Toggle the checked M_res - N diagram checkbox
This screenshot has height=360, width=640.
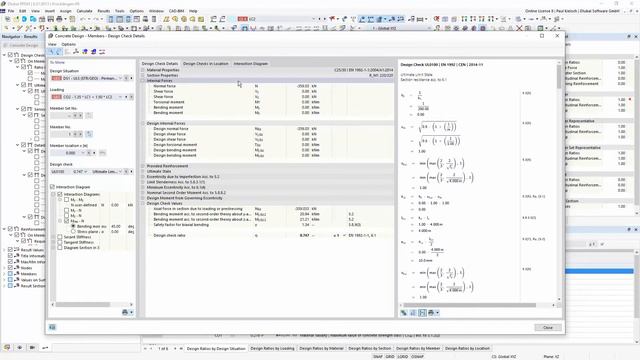pos(67,221)
